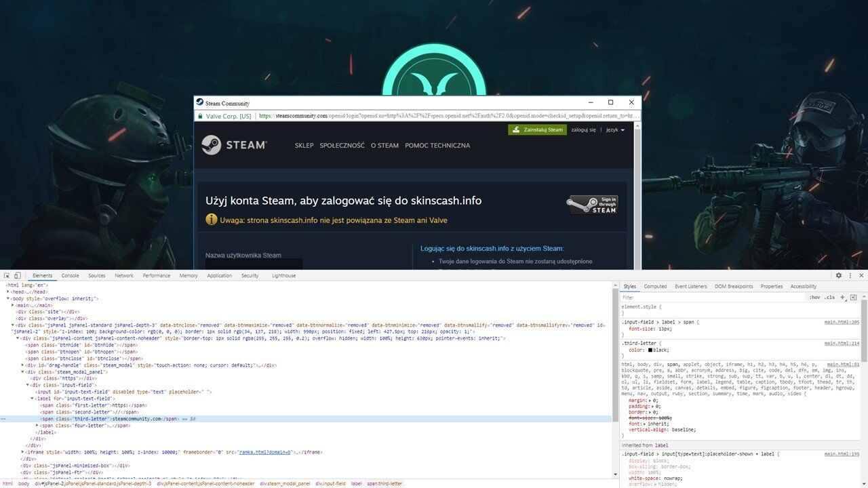The width and height of the screenshot is (868, 488).
Task: Expand the padding shorthand property
Action: click(x=651, y=406)
